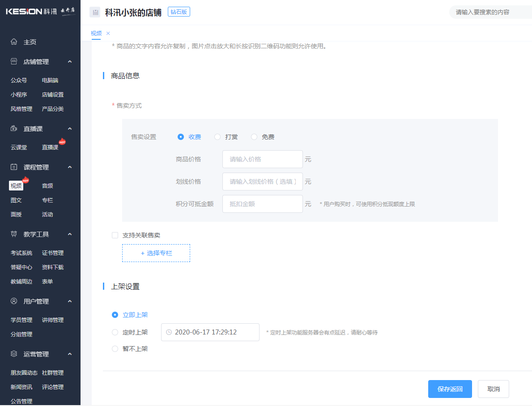Collapse the 课程管理 section chevron
532x406 pixels.
pyautogui.click(x=70, y=167)
